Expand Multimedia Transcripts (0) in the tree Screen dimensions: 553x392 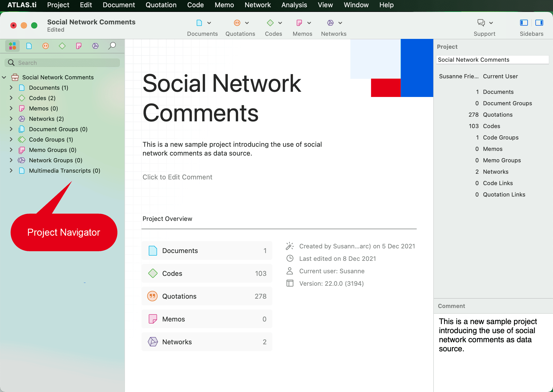coord(11,171)
